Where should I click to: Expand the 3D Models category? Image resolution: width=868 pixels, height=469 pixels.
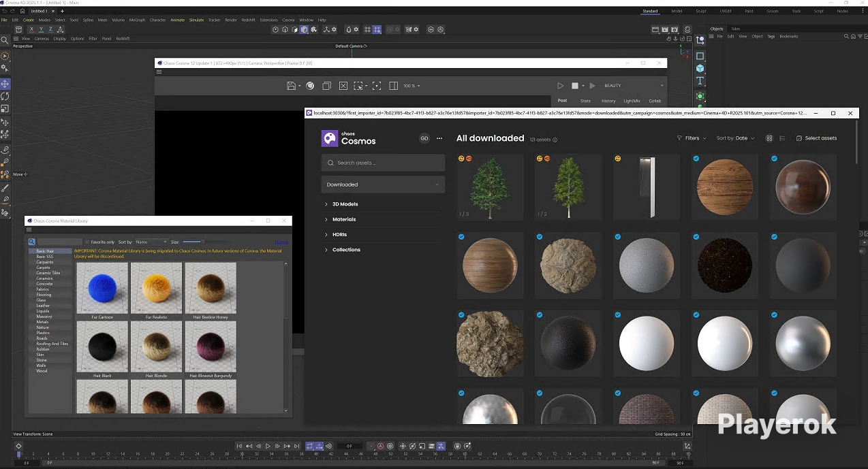pos(345,204)
